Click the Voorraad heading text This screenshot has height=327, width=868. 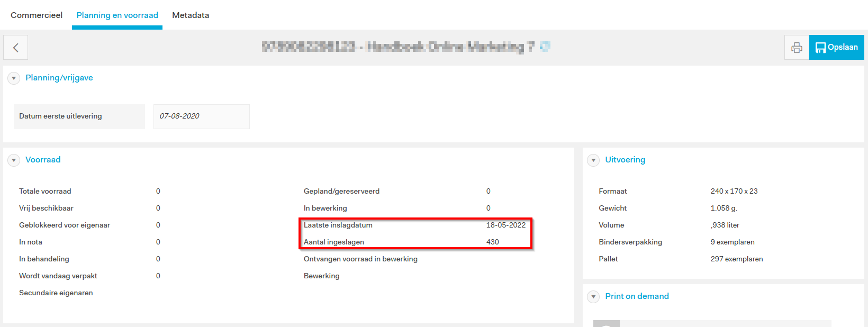(x=43, y=160)
